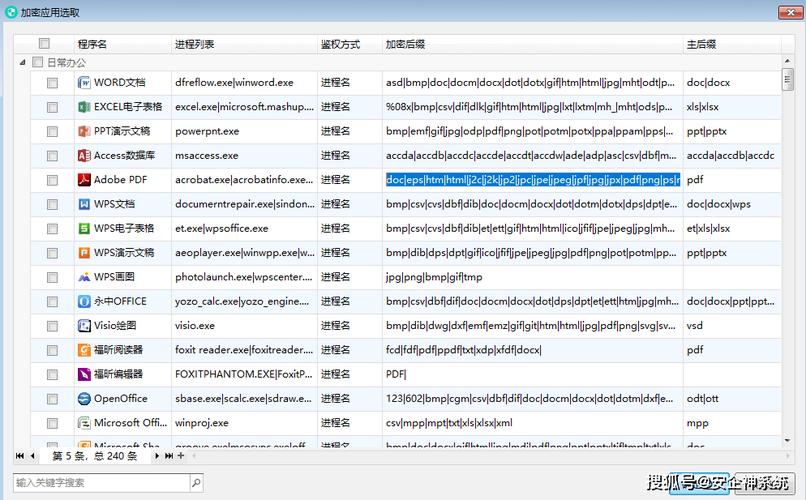This screenshot has height=500, width=806.
Task: Click 进程名 in the WPS画图 row
Action: pos(335,277)
